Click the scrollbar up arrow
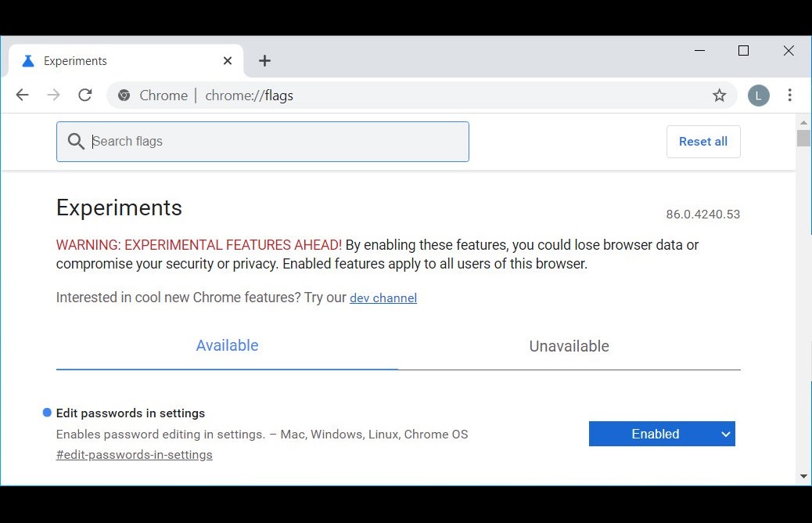 pos(803,122)
